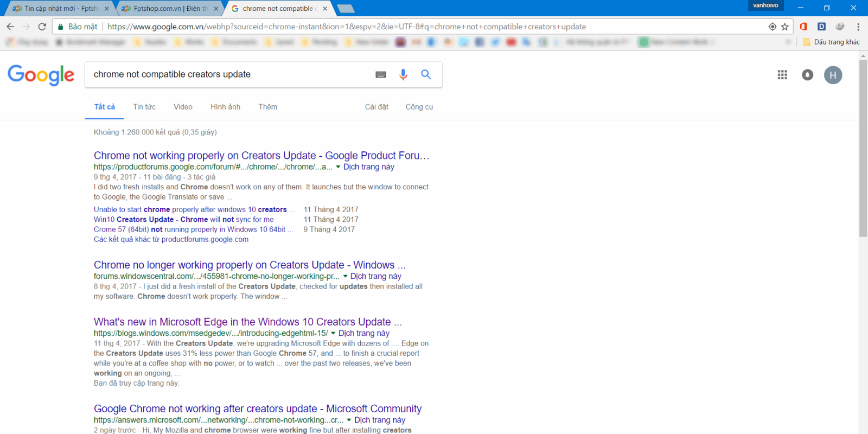Screen dimensions: 868x434
Task: Expand dropdown arrow next to blogs.windows.com URL
Action: tap(333, 333)
